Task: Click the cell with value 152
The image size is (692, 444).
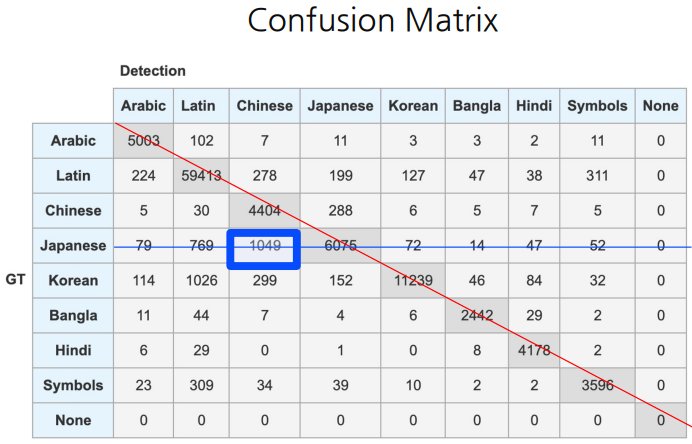Action: [x=340, y=280]
